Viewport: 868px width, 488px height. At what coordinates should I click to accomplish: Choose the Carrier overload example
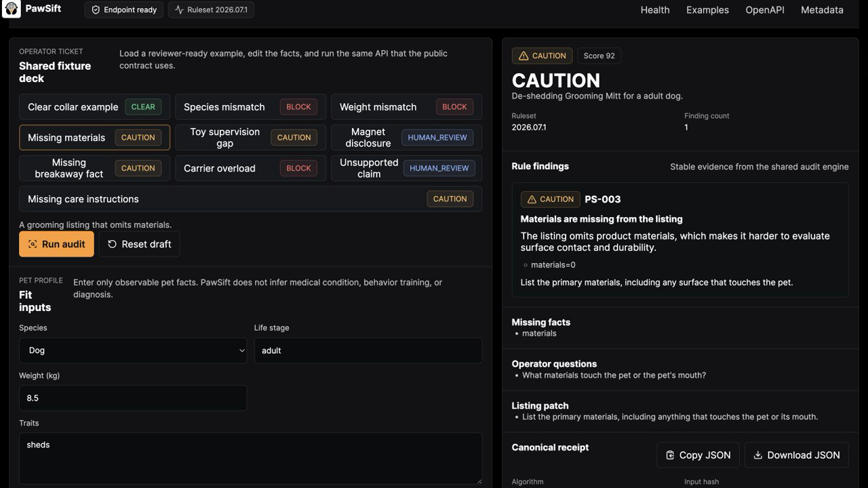pyautogui.click(x=250, y=168)
